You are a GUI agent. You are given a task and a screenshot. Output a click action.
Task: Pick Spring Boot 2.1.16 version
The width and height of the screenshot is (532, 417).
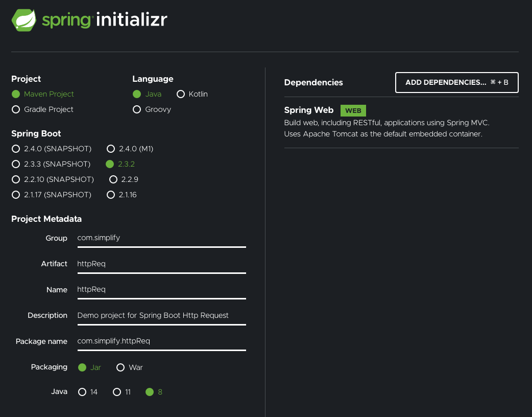tap(111, 195)
